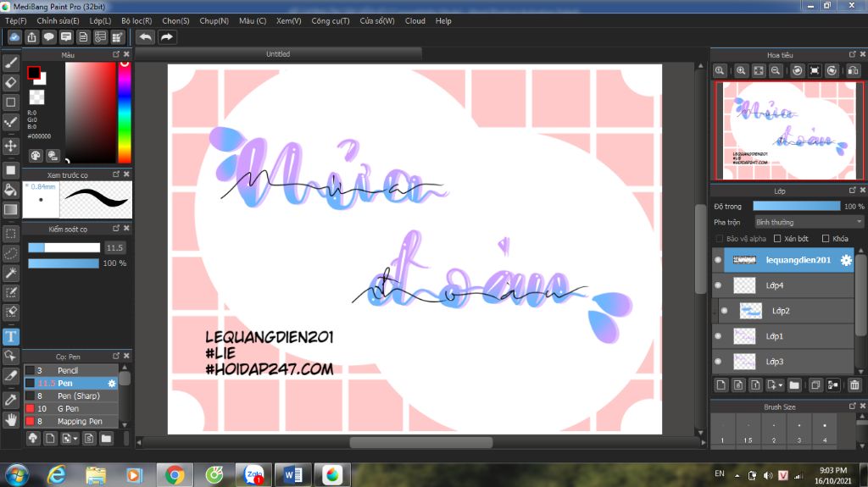The width and height of the screenshot is (868, 487).
Task: Click the rainbow hue slider bar
Action: coord(125,113)
